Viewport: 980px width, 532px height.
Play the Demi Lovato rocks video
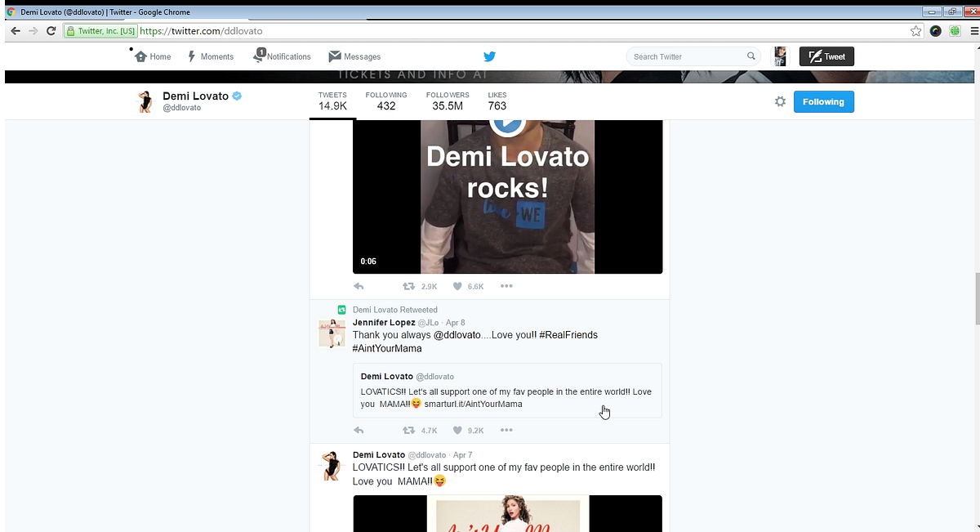coord(507,124)
